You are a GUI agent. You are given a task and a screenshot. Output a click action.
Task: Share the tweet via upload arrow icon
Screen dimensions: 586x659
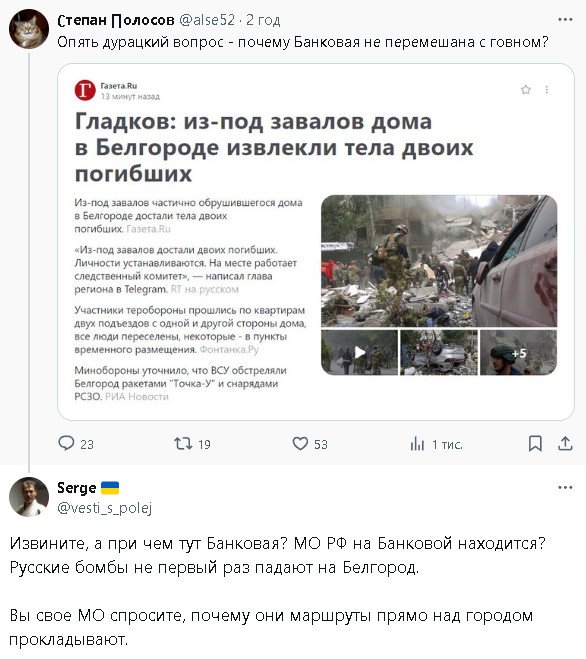pos(565,444)
